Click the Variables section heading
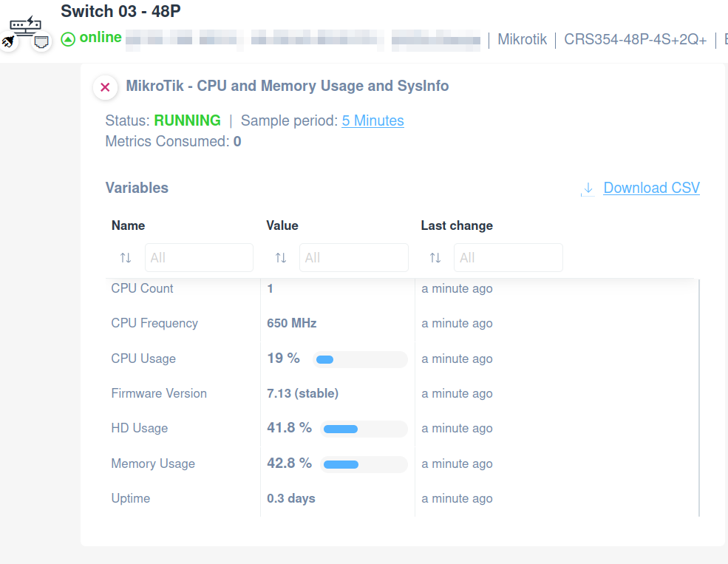 (x=137, y=188)
